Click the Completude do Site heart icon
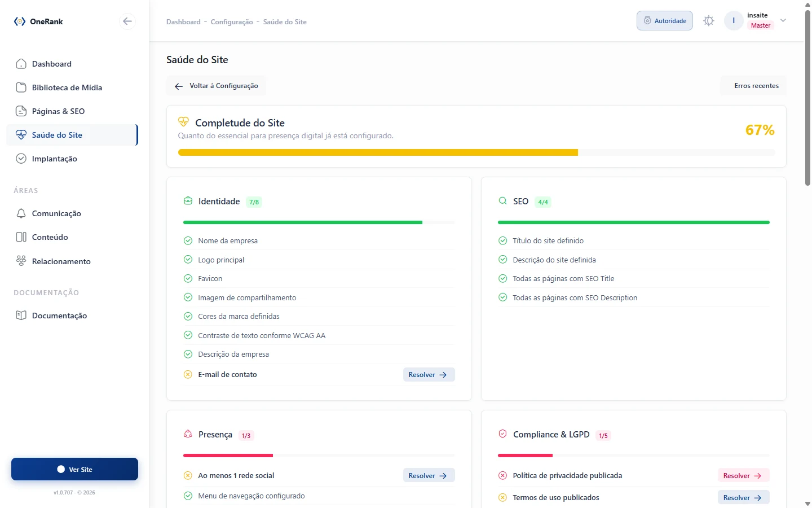 (183, 122)
